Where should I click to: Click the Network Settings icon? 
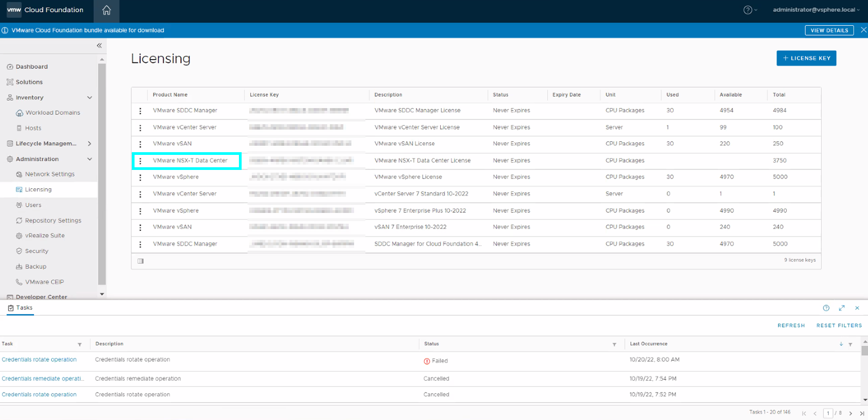(x=19, y=174)
